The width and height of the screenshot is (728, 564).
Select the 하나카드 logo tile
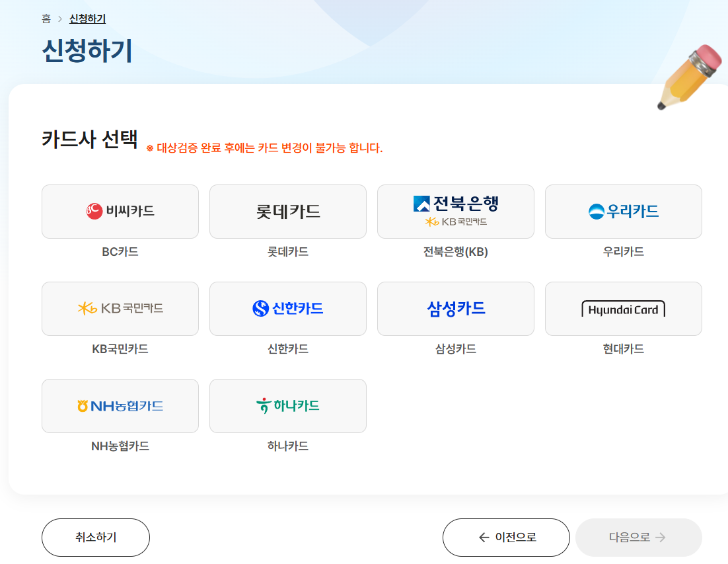288,406
